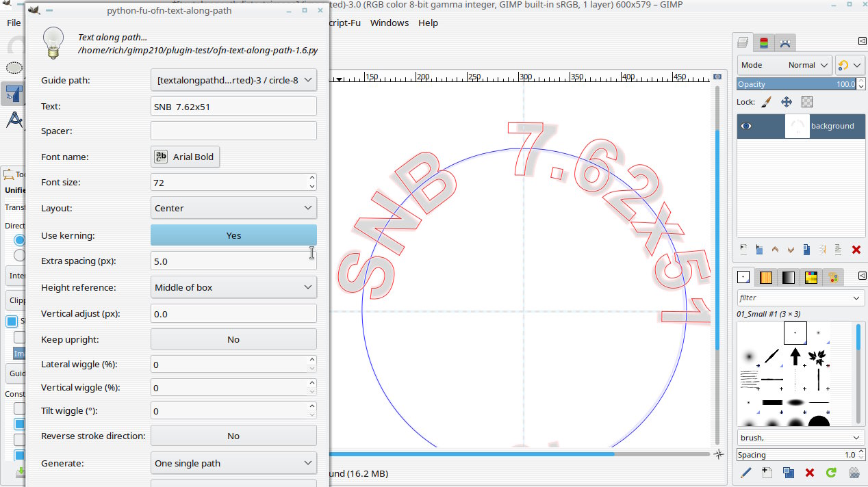Create a new layer group
The height and width of the screenshot is (487, 868).
click(759, 250)
